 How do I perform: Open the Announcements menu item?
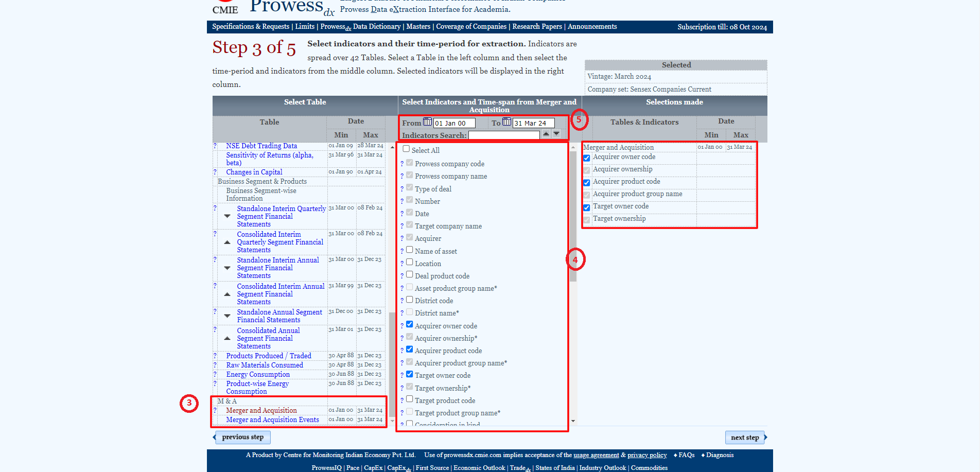pyautogui.click(x=592, y=27)
